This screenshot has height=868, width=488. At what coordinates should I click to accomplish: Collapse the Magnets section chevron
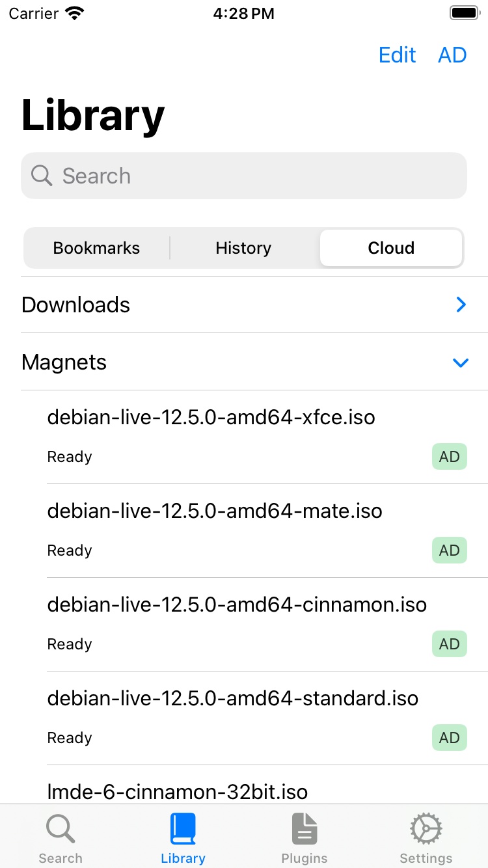tap(461, 362)
